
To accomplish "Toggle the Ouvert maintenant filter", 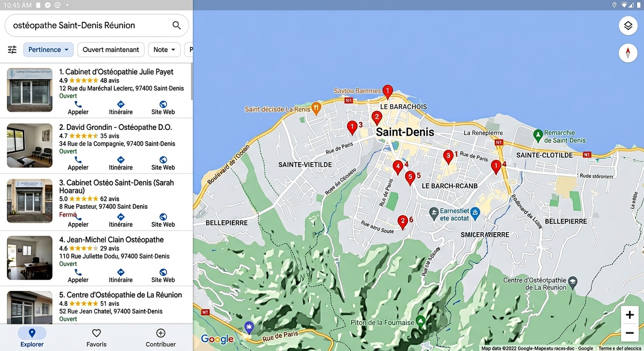I will coord(111,49).
